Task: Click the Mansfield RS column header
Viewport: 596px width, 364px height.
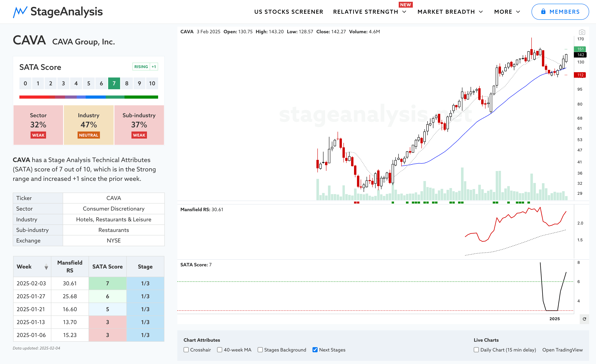Action: (70, 267)
